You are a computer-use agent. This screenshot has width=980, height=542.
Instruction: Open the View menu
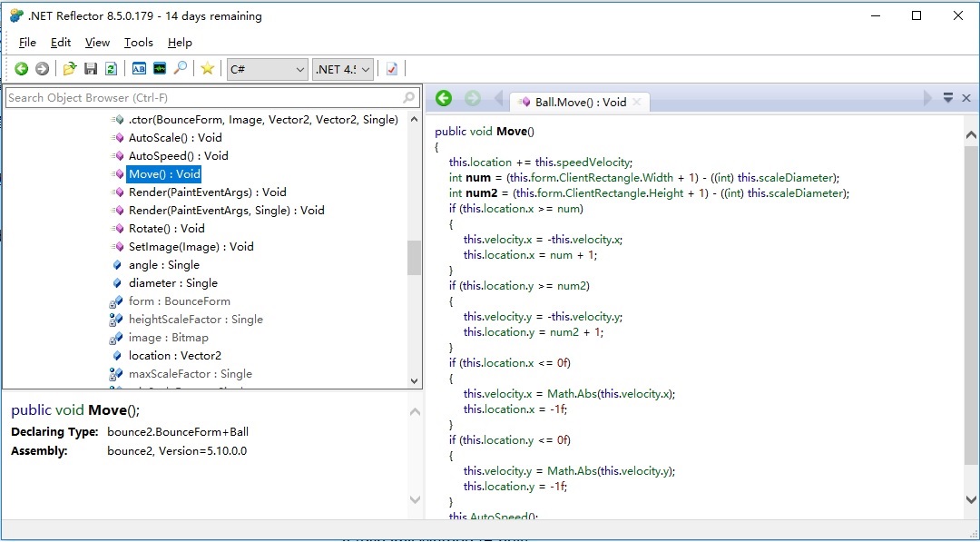[97, 43]
